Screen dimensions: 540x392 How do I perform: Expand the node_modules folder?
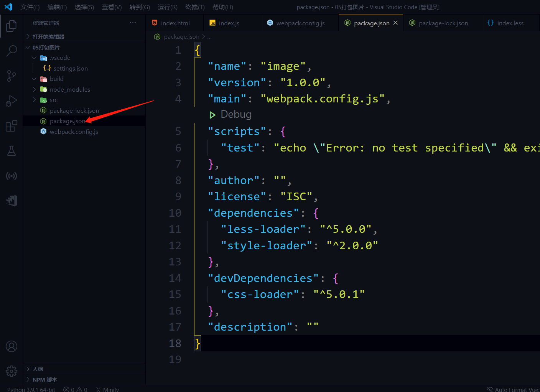pyautogui.click(x=84, y=89)
